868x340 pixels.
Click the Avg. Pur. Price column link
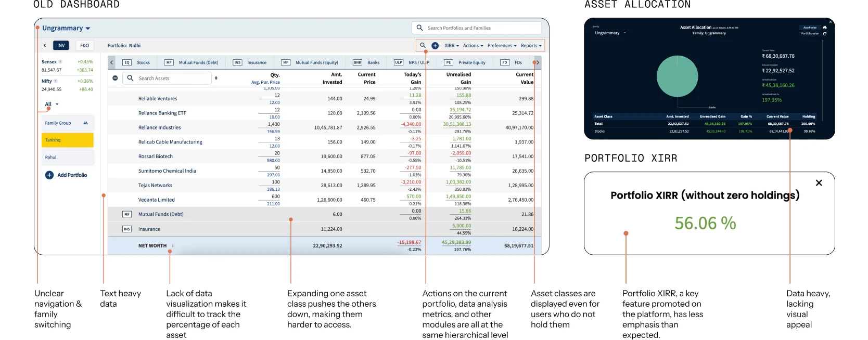pos(265,82)
